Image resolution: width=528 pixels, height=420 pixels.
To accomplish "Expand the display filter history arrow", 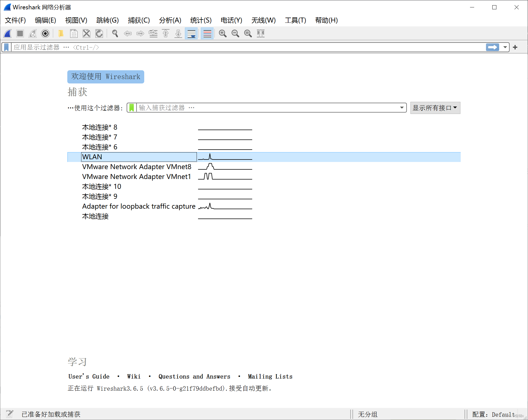I will pos(505,47).
